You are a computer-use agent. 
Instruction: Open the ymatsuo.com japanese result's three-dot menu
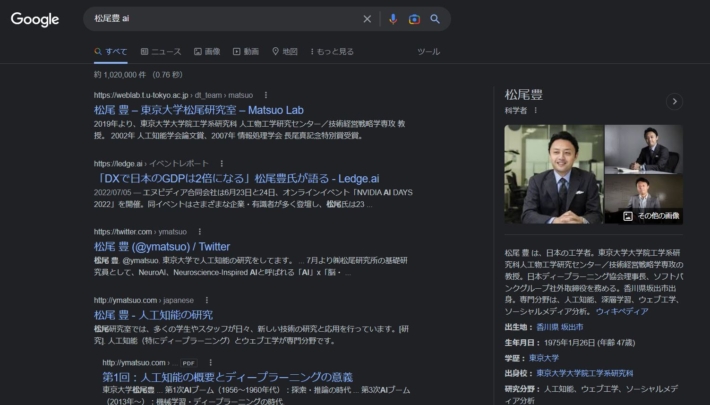pyautogui.click(x=207, y=300)
